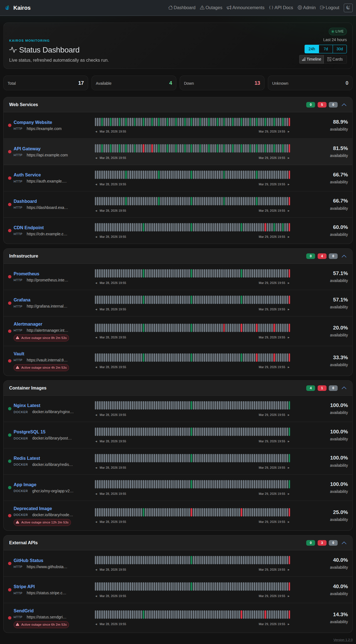The image size is (356, 644).
Task: Click the green status dot beside Nginx Latest
Action: (10, 409)
